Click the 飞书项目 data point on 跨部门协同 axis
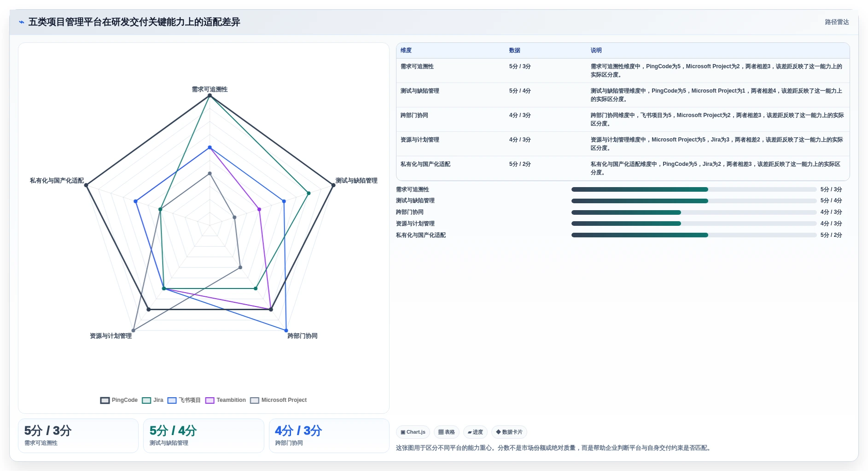The image size is (868, 471). point(286,330)
